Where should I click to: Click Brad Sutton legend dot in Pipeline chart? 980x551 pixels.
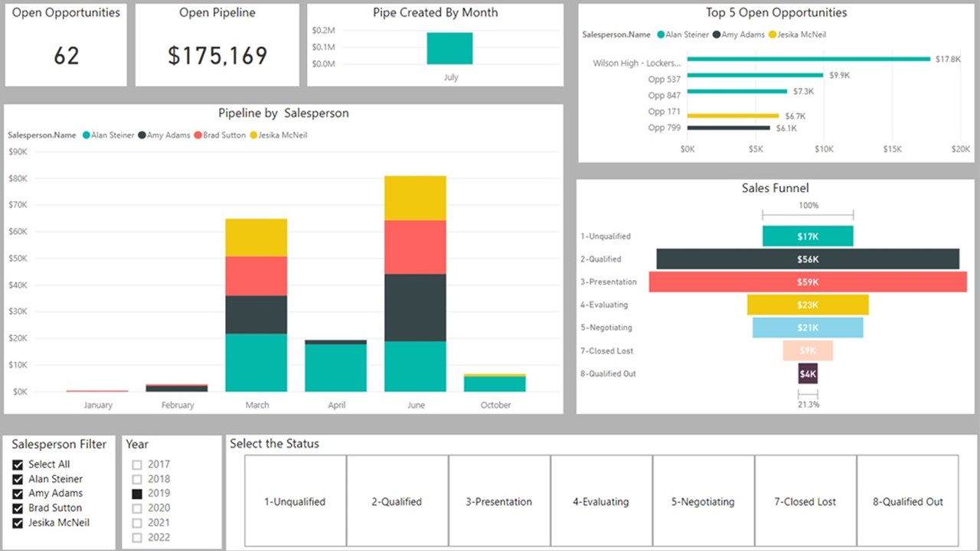coord(198,135)
